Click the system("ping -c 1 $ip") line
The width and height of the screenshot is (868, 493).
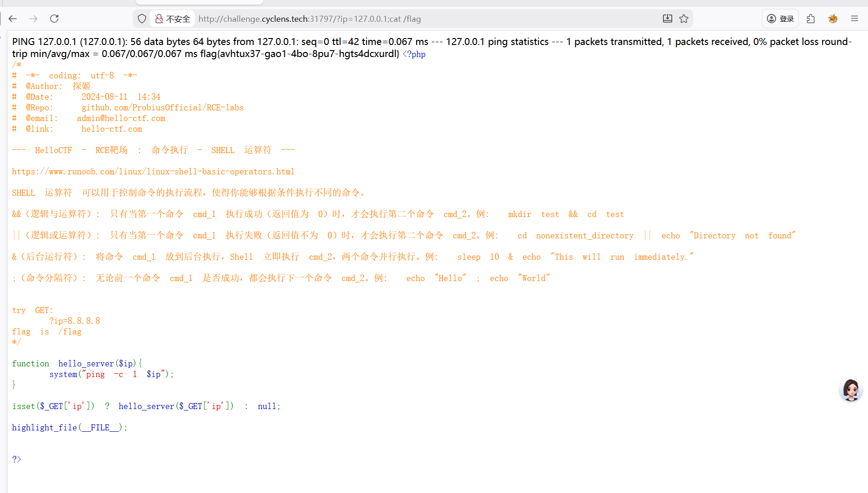[x=111, y=374]
